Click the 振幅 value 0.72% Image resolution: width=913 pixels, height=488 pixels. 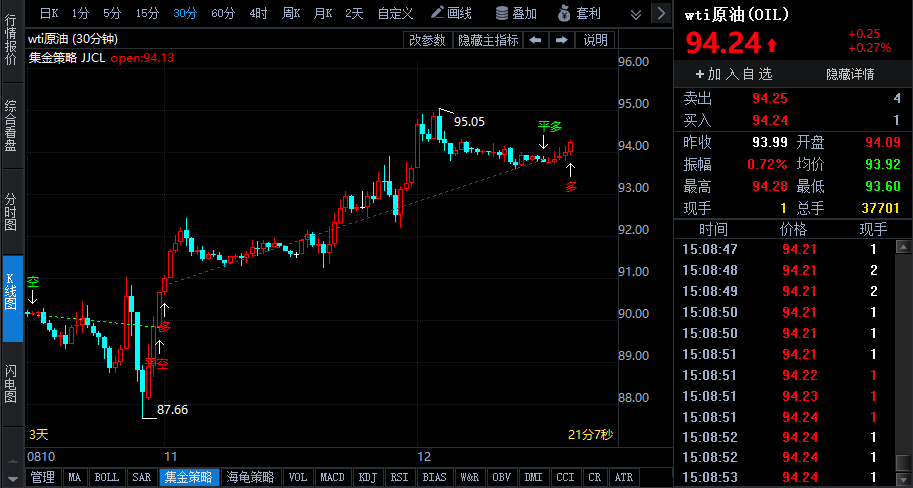[767, 165]
